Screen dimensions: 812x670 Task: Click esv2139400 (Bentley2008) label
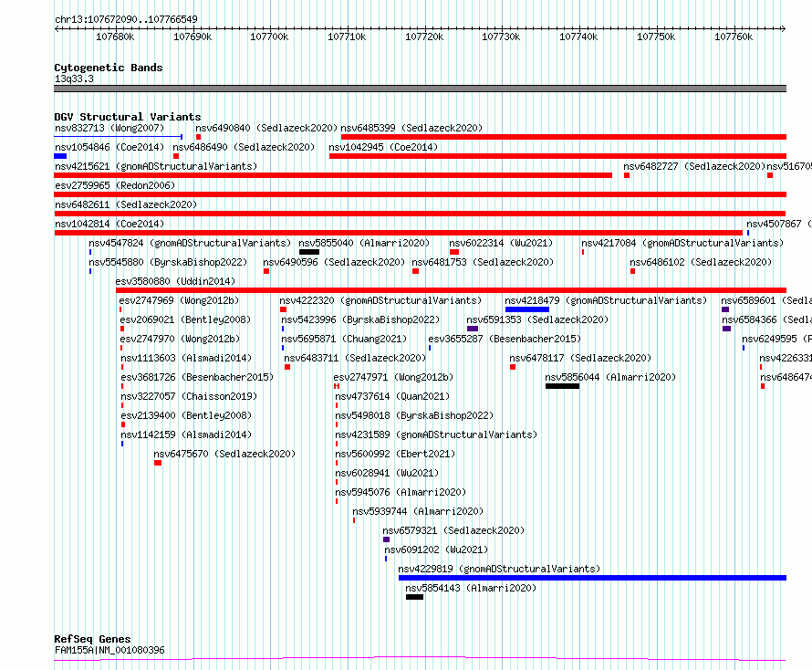click(x=186, y=415)
